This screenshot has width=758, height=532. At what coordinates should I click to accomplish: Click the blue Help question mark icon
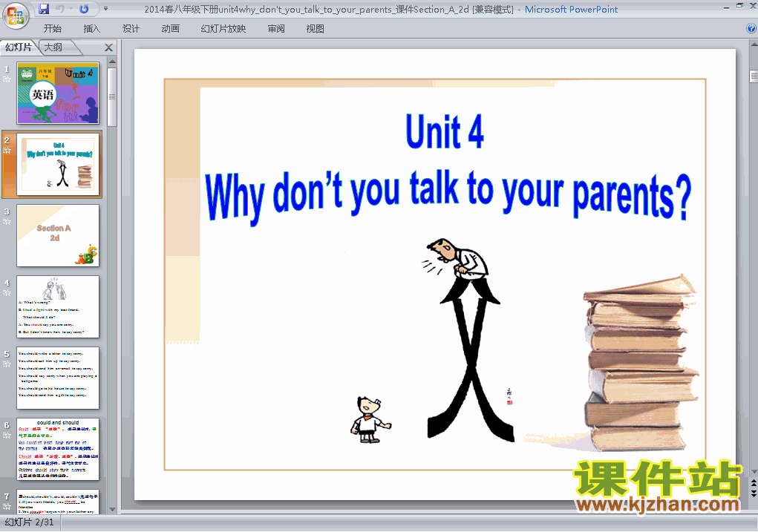[751, 28]
